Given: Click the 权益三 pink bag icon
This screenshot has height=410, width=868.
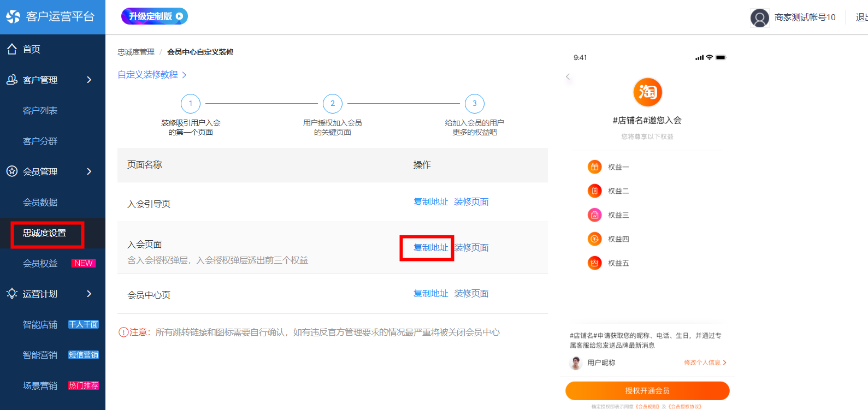Looking at the screenshot, I should pyautogui.click(x=594, y=215).
